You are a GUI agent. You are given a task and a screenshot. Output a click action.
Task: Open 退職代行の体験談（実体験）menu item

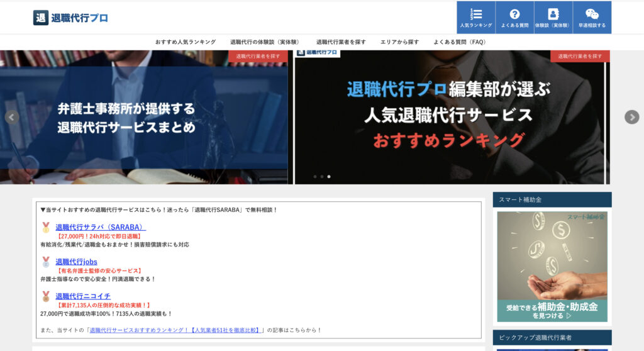[265, 42]
